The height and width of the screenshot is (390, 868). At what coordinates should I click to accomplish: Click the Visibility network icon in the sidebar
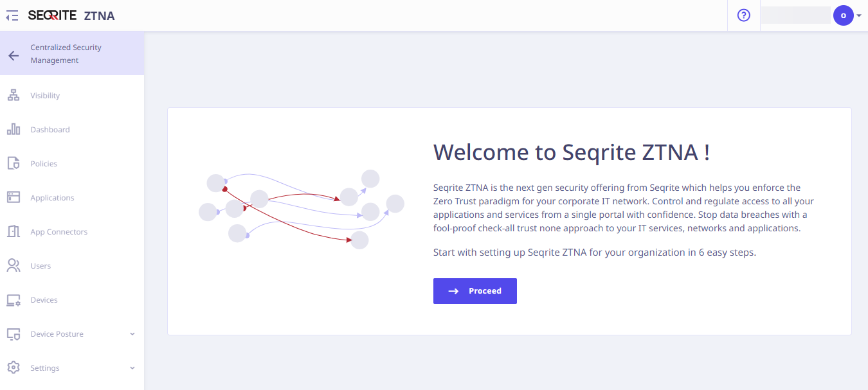14,96
